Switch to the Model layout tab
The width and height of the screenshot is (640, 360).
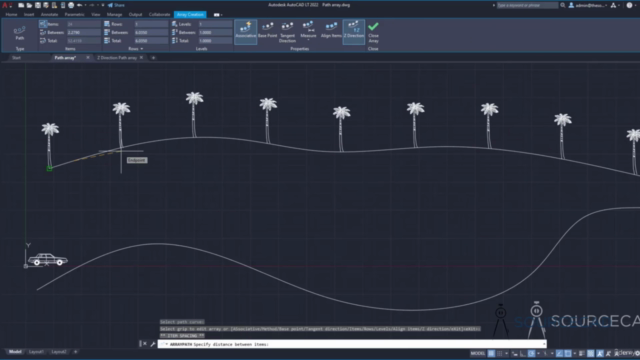coord(15,351)
